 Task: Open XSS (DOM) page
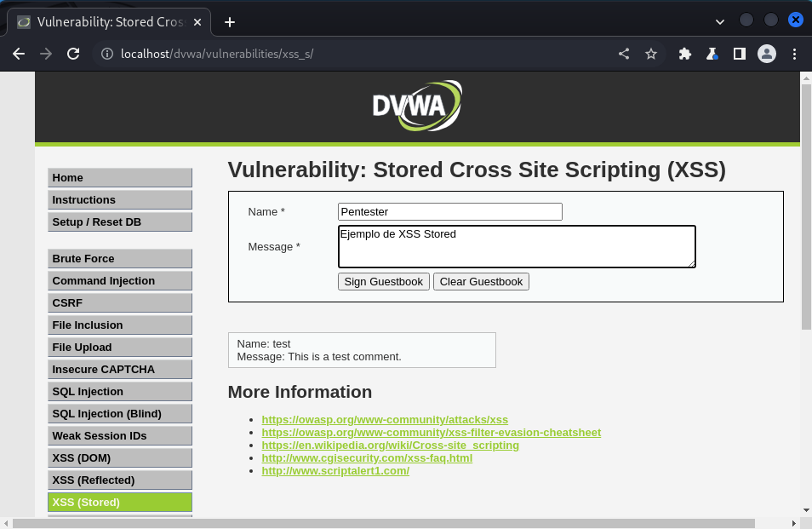point(120,458)
